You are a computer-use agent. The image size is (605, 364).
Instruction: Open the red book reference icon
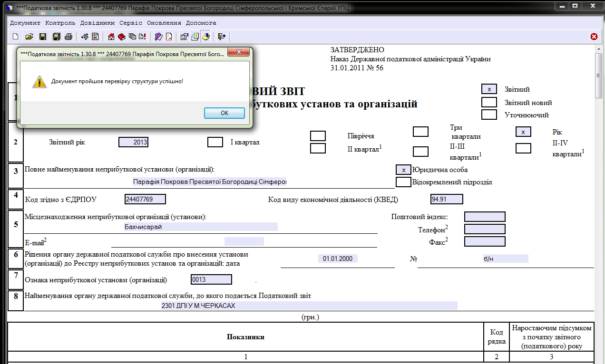[x=122, y=37]
